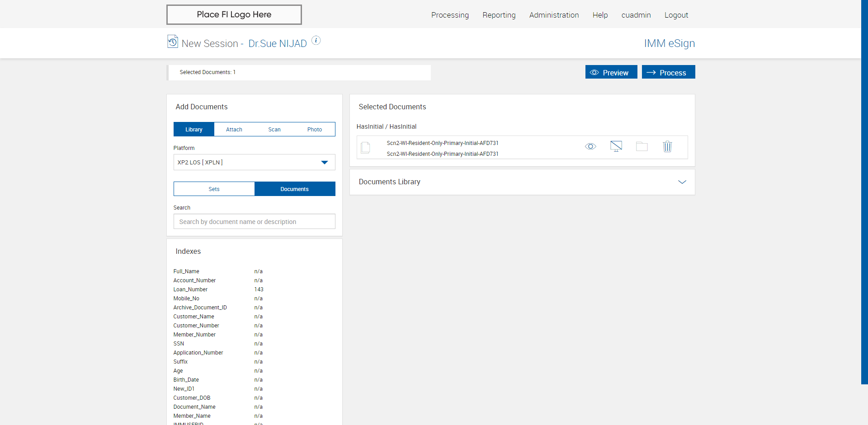Viewport: 868px width, 425px height.
Task: Click the Process button
Action: [x=668, y=72]
